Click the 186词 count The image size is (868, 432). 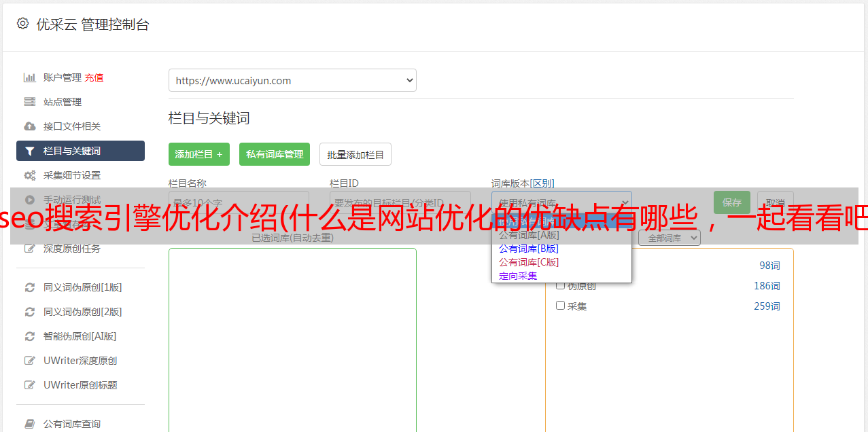pyautogui.click(x=767, y=286)
